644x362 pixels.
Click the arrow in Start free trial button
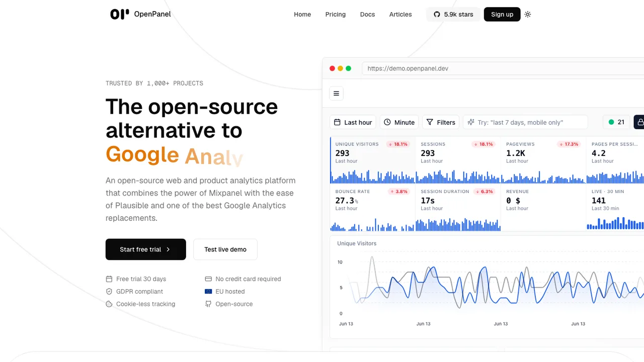point(168,249)
